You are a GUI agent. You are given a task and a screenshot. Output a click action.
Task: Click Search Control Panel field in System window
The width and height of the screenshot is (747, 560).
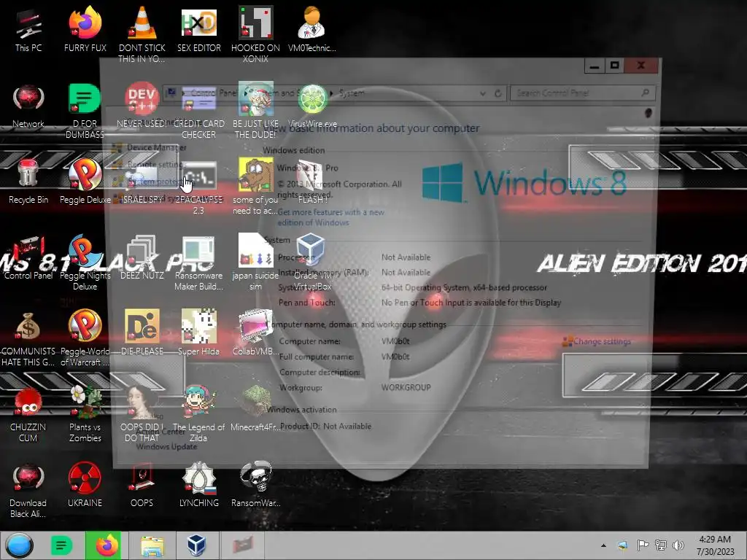[x=582, y=93]
